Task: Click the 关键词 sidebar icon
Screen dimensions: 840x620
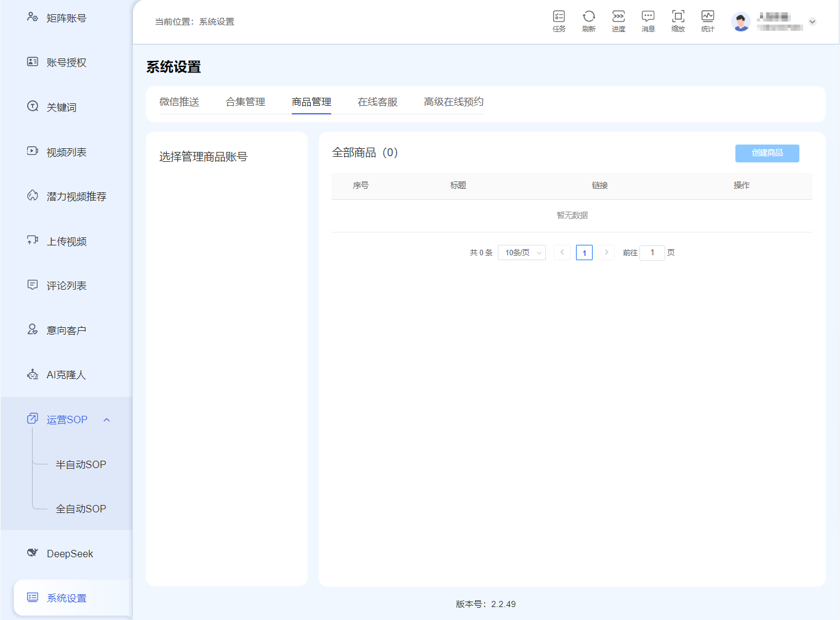Action: (x=33, y=106)
